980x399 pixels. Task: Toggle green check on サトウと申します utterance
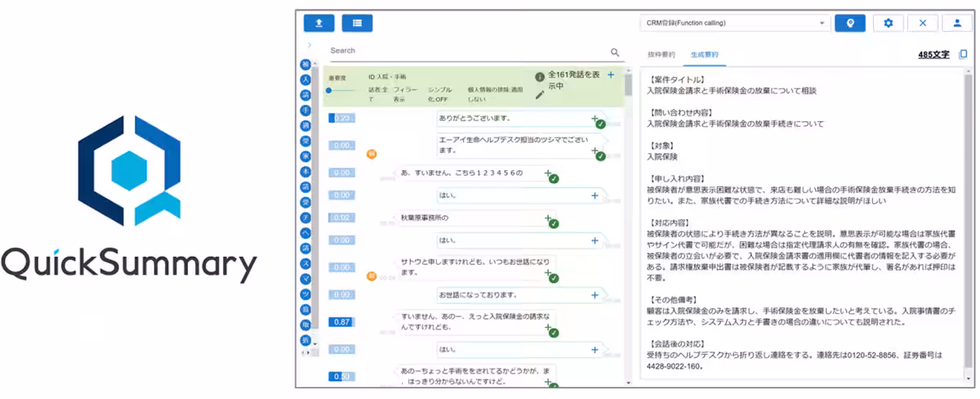click(x=554, y=278)
